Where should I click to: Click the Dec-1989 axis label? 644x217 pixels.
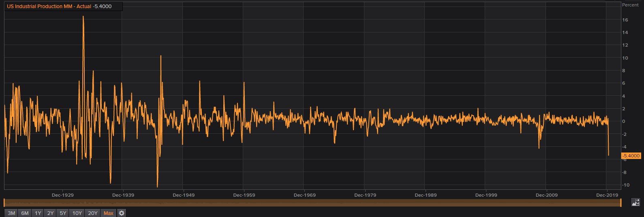pyautogui.click(x=426, y=195)
